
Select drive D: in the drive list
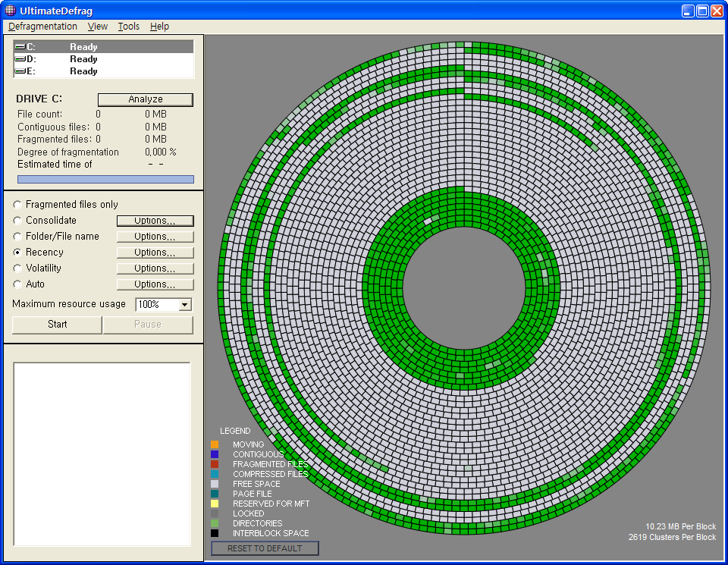pyautogui.click(x=104, y=59)
